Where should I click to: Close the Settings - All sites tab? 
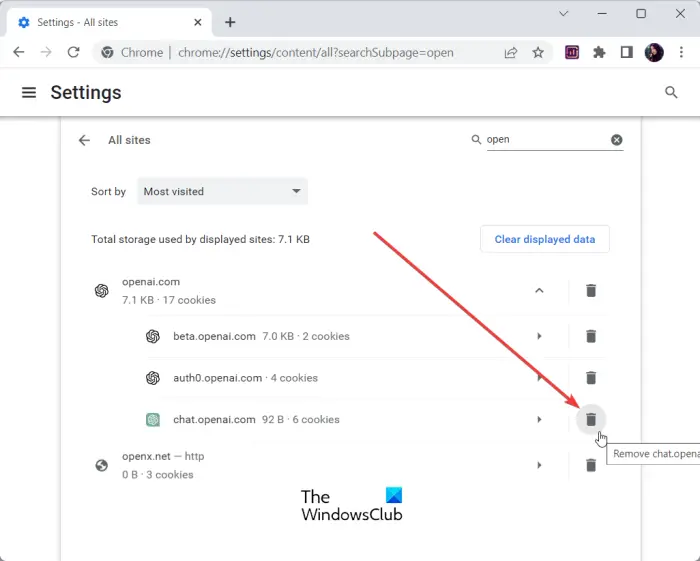pos(198,22)
